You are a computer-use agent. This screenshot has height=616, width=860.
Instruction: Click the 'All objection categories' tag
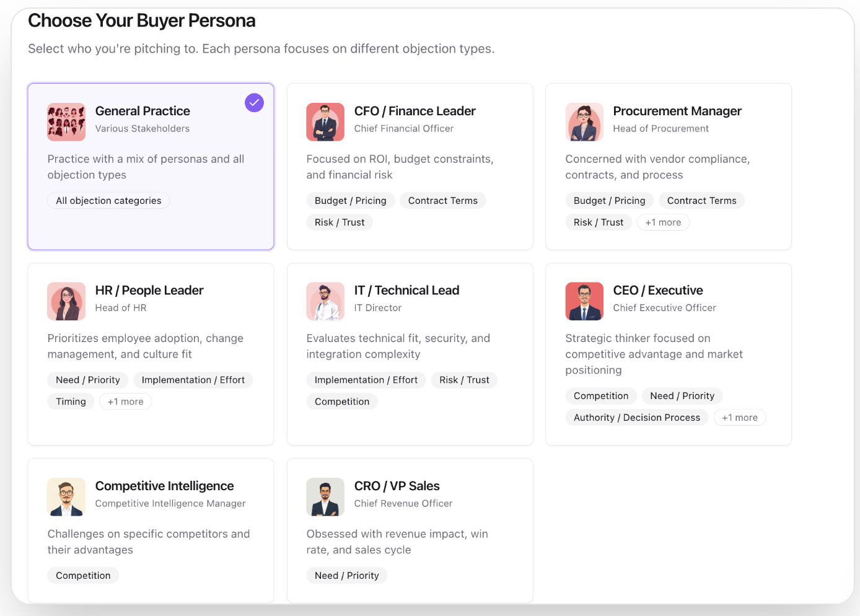[x=108, y=201]
